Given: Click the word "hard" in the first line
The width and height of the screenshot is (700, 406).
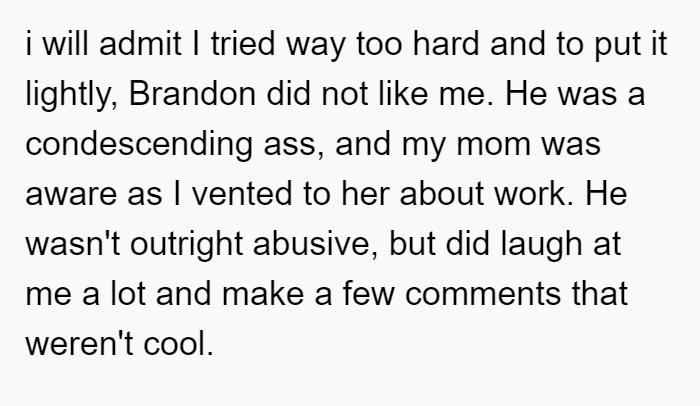Looking at the screenshot, I should click(446, 44).
